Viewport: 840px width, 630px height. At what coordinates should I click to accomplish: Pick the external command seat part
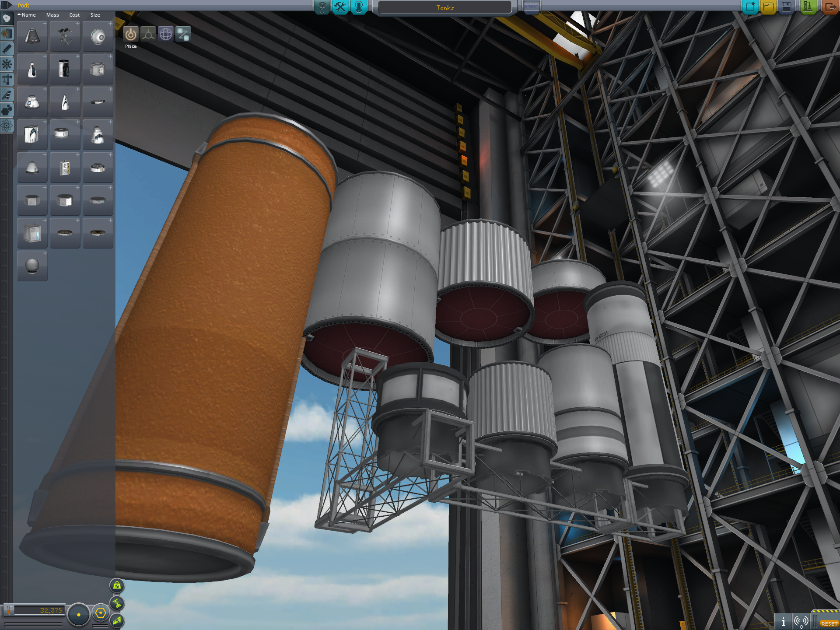(65, 36)
